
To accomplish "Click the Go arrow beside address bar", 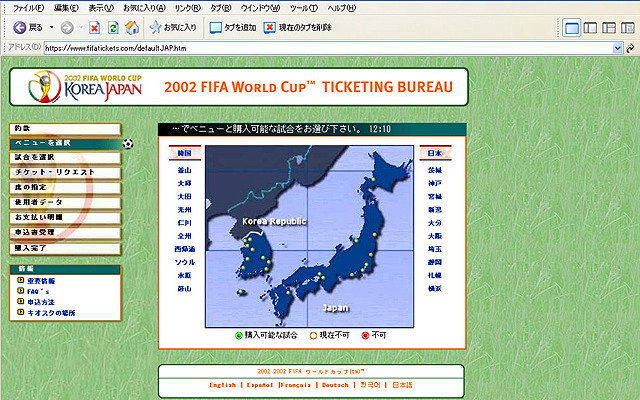I will pos(631,48).
